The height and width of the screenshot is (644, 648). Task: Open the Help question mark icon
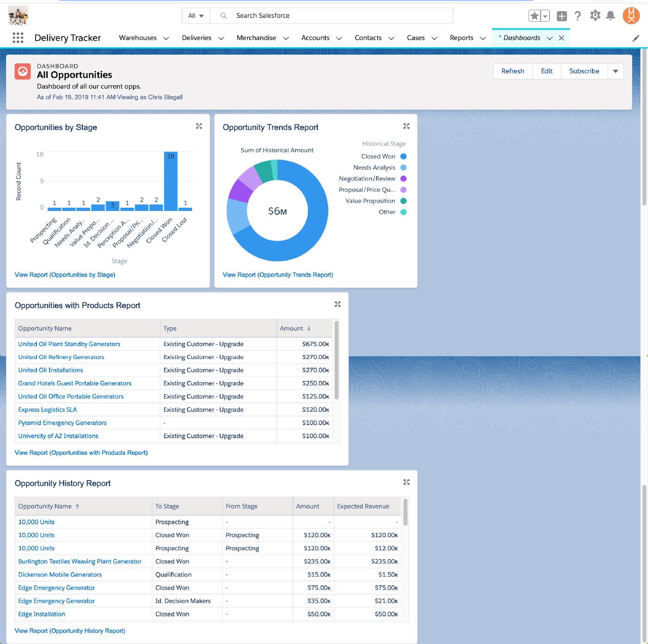pyautogui.click(x=578, y=16)
